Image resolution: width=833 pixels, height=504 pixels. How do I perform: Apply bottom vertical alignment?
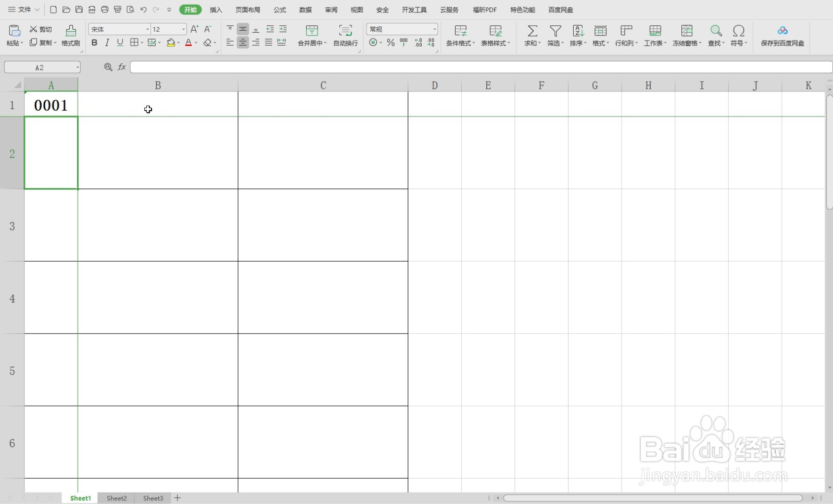[256, 29]
